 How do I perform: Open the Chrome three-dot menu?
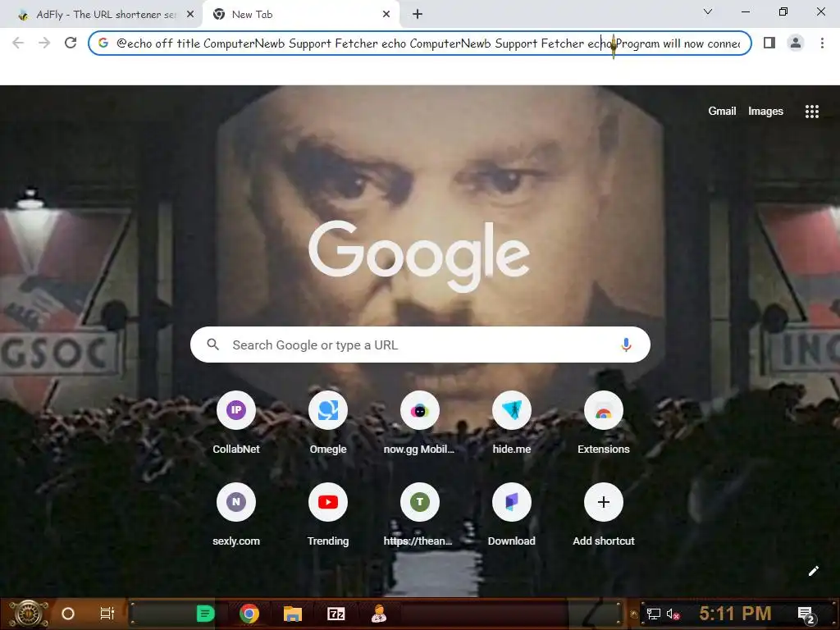822,43
